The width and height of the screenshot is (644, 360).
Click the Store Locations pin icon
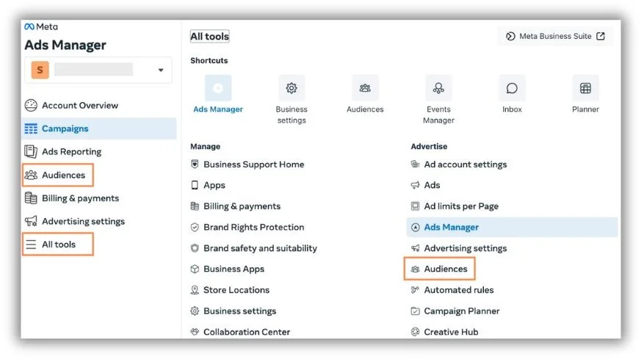click(195, 290)
